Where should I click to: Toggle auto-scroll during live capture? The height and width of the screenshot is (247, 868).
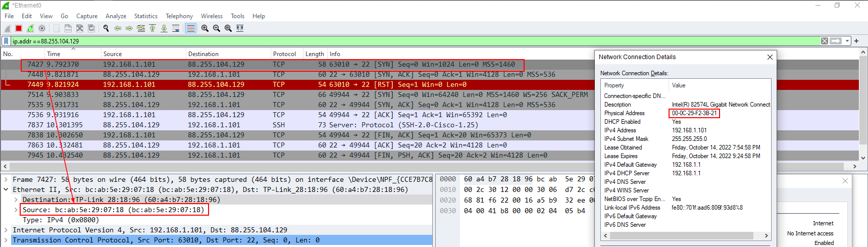point(176,28)
